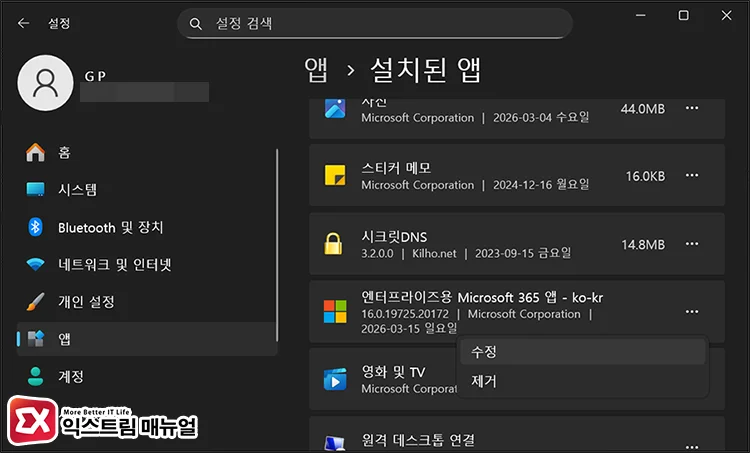Click the Bluetooth icon
This screenshot has width=750, height=453.
35,227
